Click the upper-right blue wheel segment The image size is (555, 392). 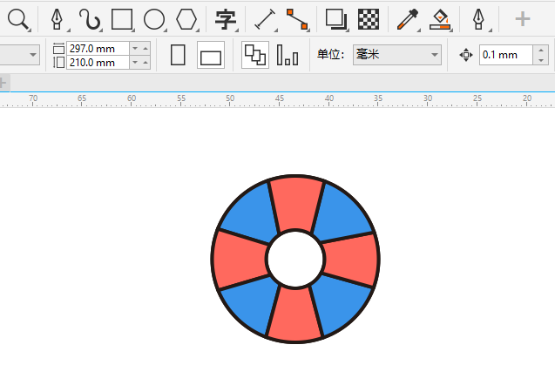342,213
